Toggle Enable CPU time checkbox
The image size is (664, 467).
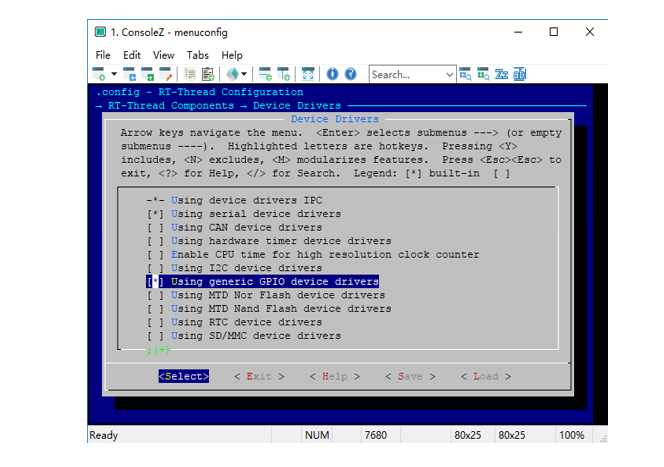pos(155,254)
